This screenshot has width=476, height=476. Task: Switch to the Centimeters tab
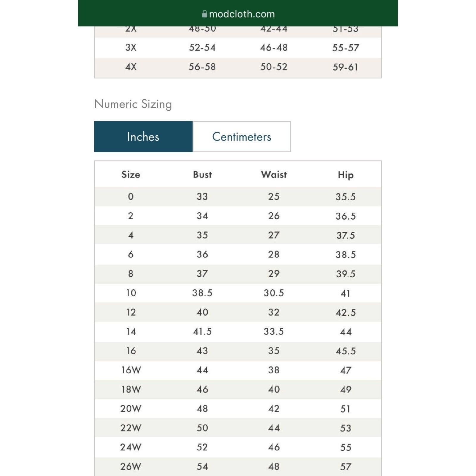242,137
